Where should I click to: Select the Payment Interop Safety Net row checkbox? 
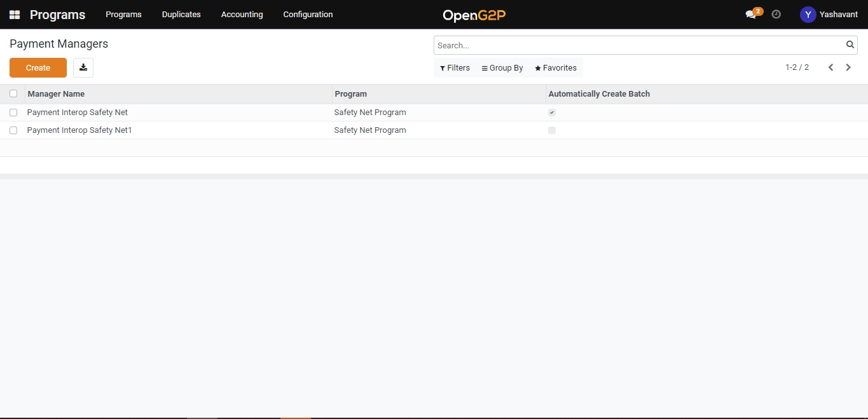[x=13, y=113]
